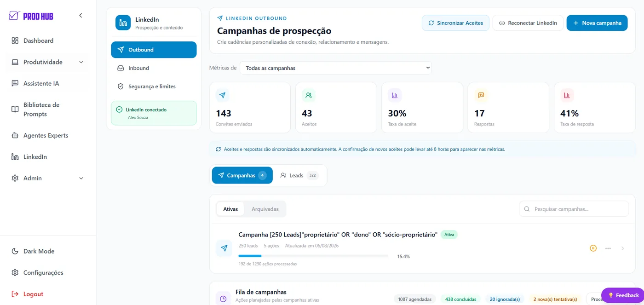This screenshot has height=305, width=644.
Task: Expand the Admin menu
Action: (x=47, y=178)
